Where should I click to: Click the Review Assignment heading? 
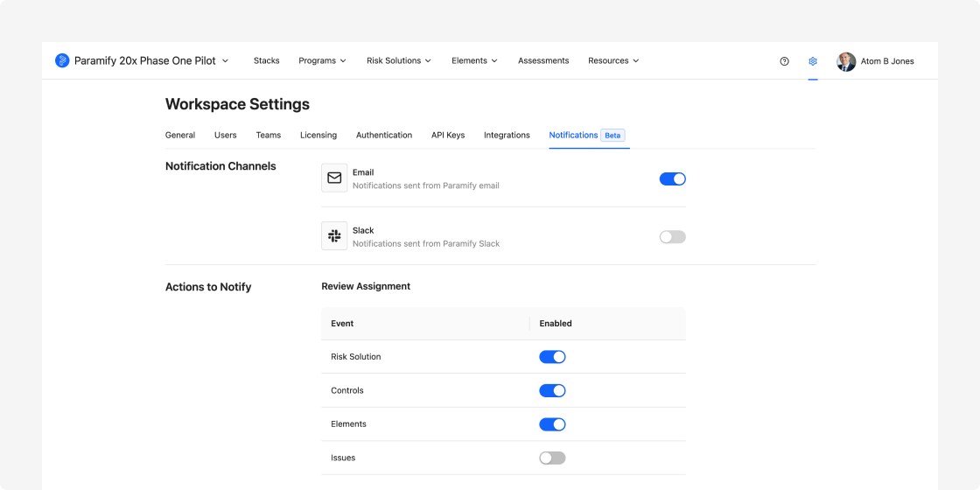[366, 286]
